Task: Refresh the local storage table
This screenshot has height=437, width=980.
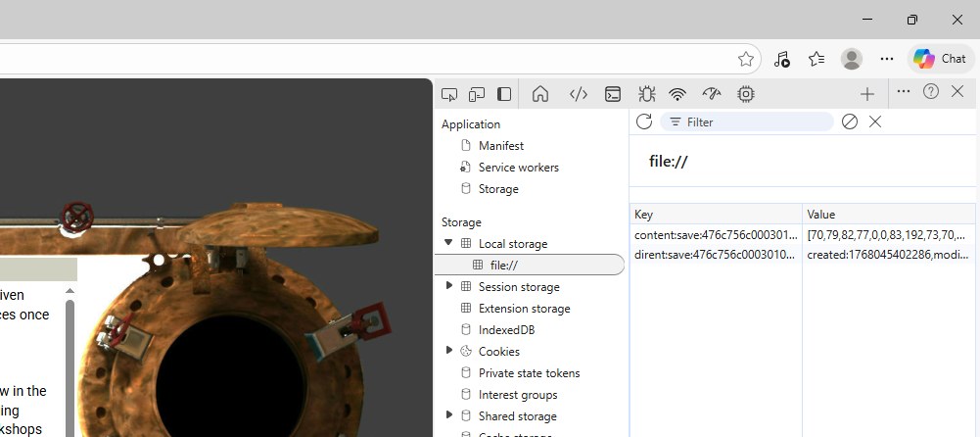Action: tap(644, 121)
